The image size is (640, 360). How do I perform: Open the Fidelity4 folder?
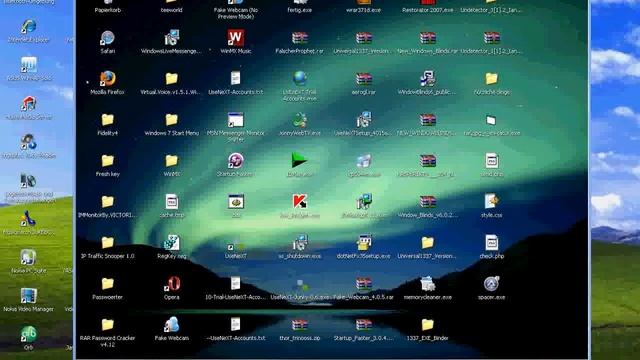click(107, 120)
